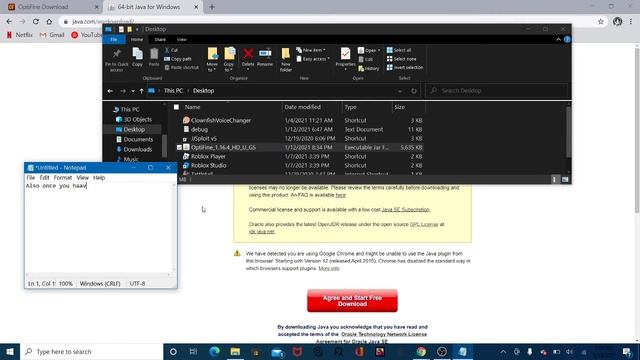This screenshot has height=360, width=640.
Task: Open Oracle Technology Network License link
Action: (x=384, y=334)
